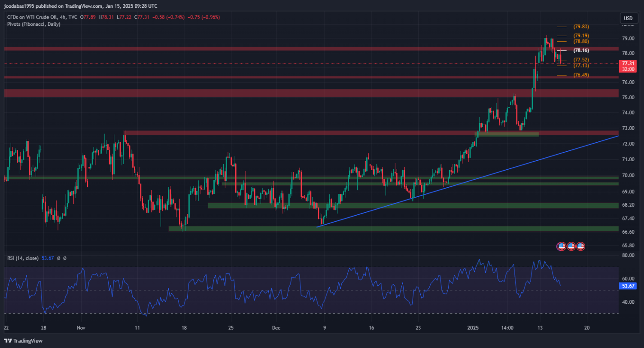Click the 76.00 price axis label
Image resolution: width=644 pixels, height=348 pixels.
point(628,82)
